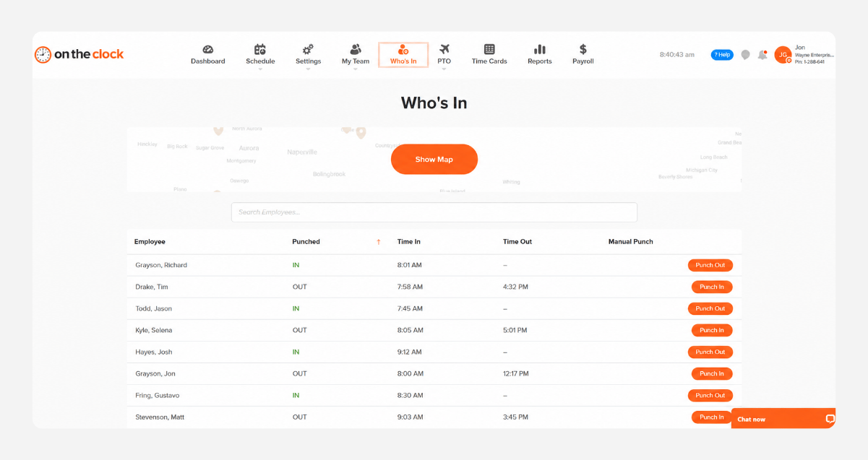Screen dimensions: 868x460
Task: Open the Reports bar chart icon
Action: 540,50
